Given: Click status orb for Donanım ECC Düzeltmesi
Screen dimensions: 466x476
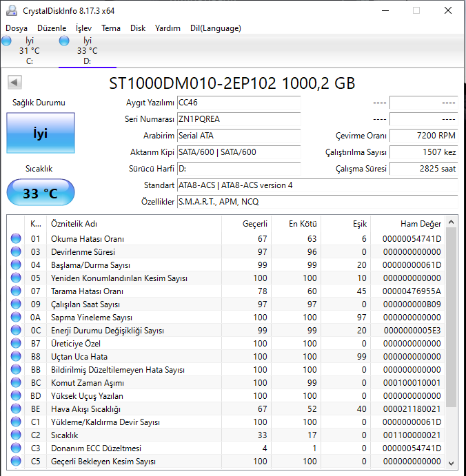Looking at the screenshot, I should point(16,448).
